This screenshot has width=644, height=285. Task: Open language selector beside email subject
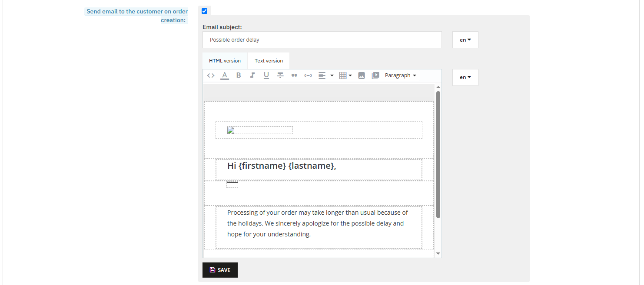coord(465,39)
